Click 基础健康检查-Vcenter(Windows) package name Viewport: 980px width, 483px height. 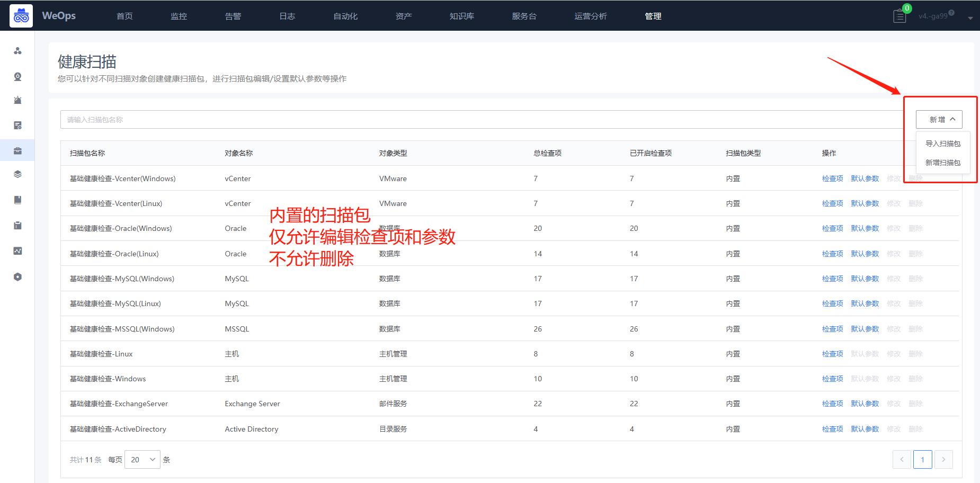coord(123,178)
